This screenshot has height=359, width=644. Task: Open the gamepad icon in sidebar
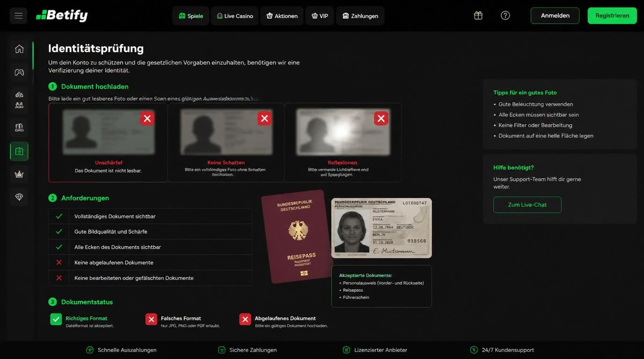coord(19,72)
